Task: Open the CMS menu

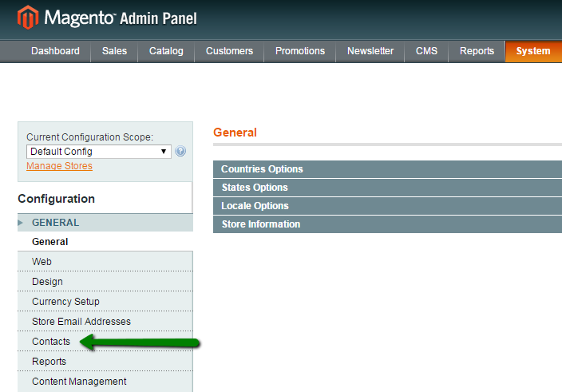Action: 426,51
